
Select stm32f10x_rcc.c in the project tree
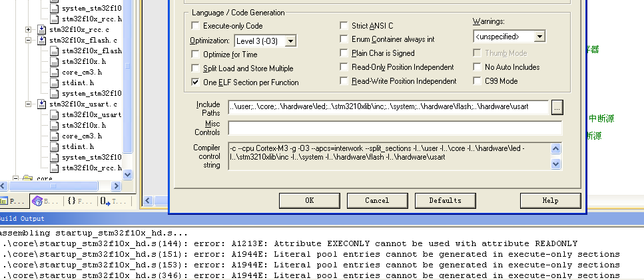coord(79,30)
